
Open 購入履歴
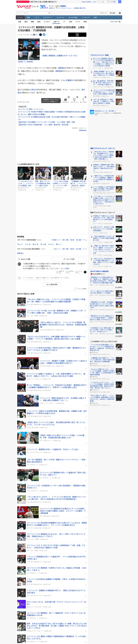pyautogui.click(x=112, y=13)
